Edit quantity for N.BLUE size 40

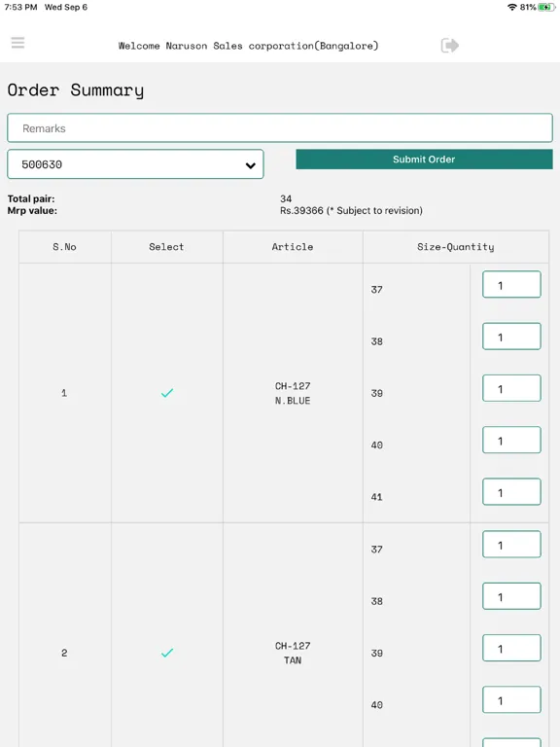coord(511,441)
